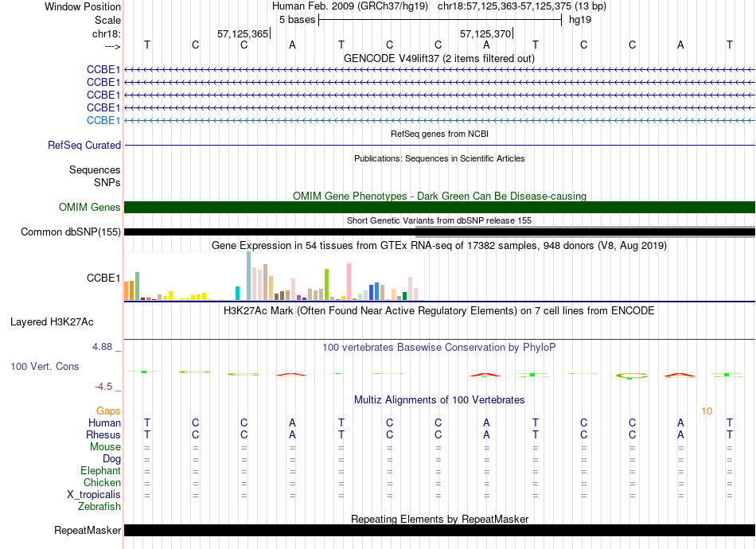This screenshot has height=549, width=756.
Task: Click the Window Position label
Action: (83, 6)
